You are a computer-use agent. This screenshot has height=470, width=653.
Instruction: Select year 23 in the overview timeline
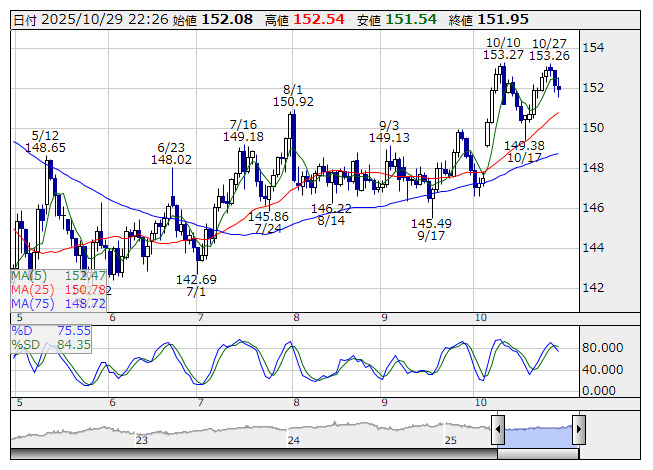tap(142, 440)
